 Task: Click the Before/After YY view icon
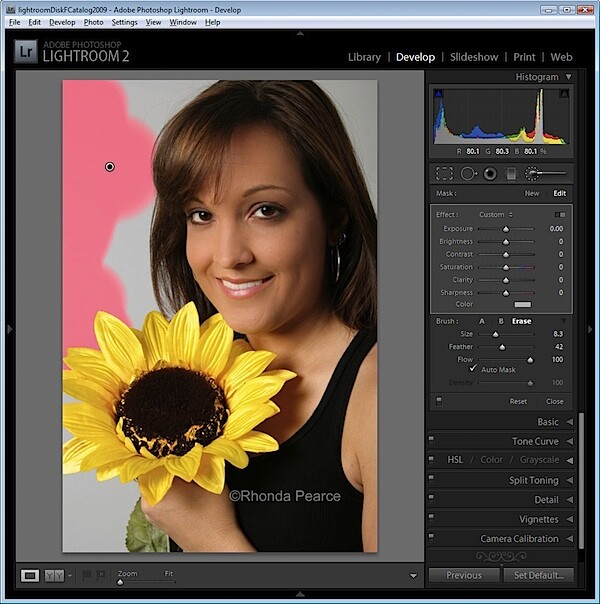click(x=54, y=575)
